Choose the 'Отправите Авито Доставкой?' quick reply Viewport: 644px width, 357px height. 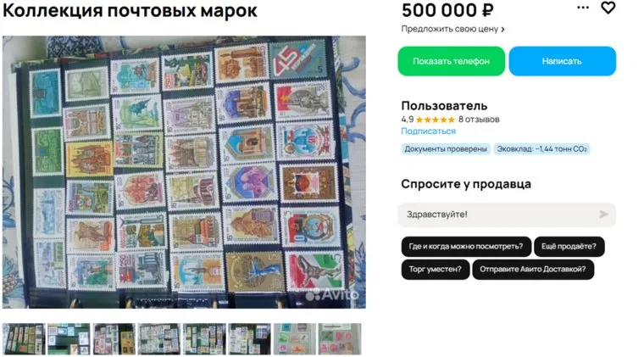click(x=533, y=270)
